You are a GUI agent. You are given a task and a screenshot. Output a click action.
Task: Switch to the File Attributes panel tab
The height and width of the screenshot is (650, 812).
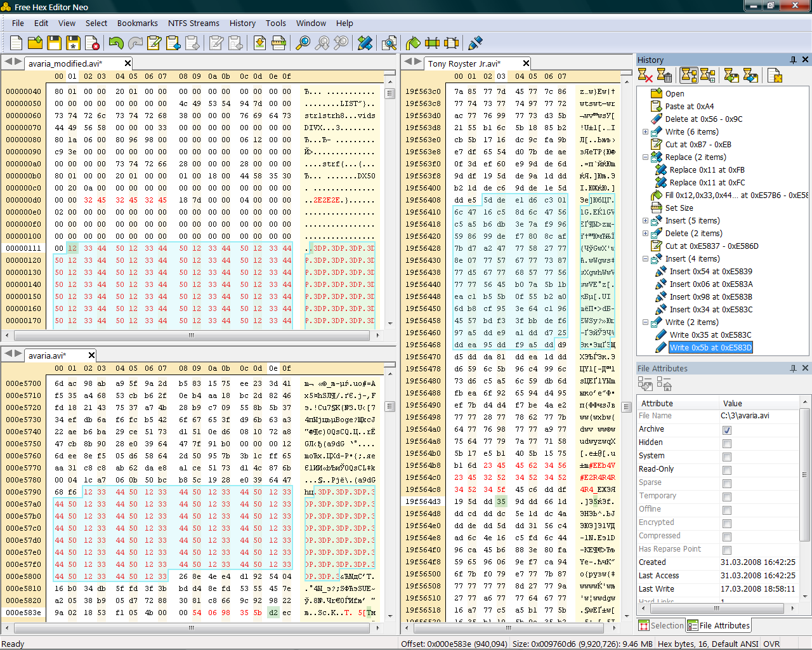(719, 625)
